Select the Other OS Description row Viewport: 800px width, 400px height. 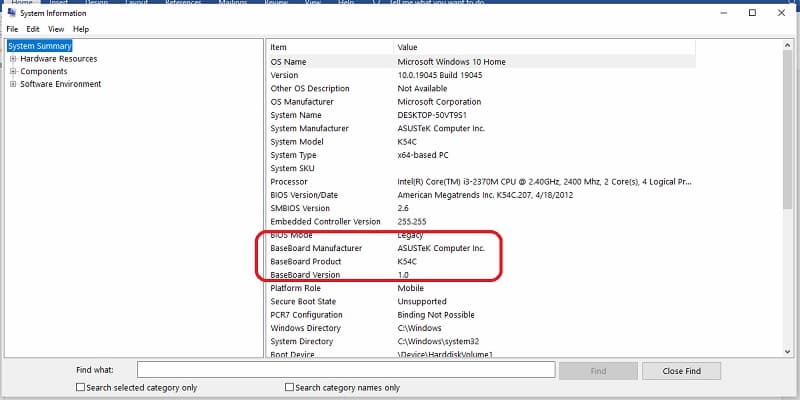coord(482,88)
